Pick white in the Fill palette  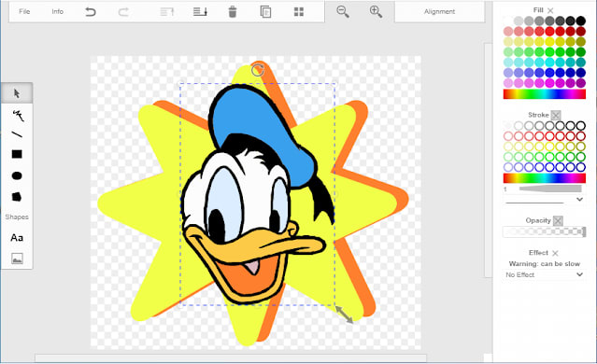click(x=508, y=21)
